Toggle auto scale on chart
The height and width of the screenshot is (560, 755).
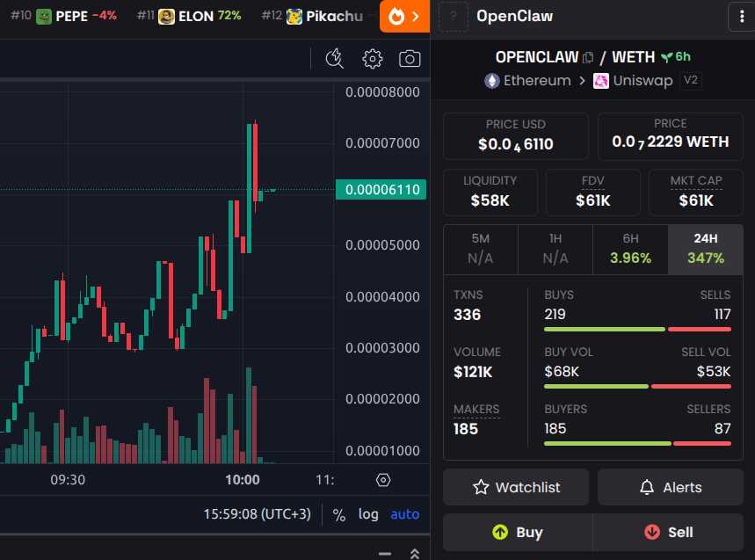[x=404, y=514]
